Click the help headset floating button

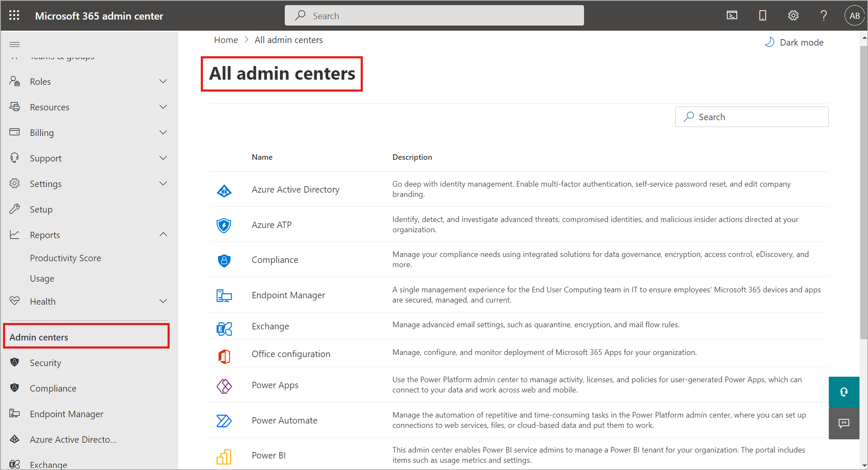[844, 392]
